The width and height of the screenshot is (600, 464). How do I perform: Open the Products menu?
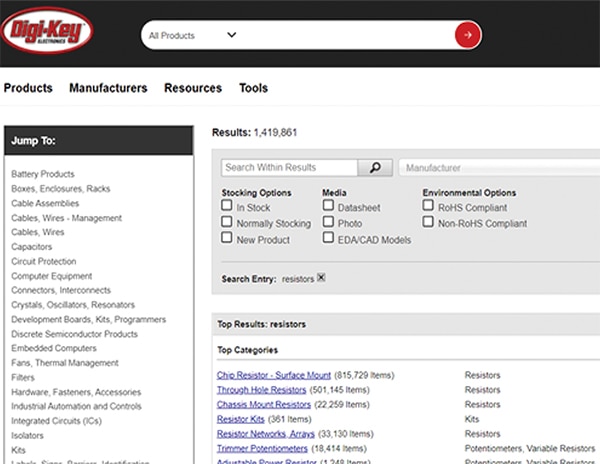[x=28, y=88]
